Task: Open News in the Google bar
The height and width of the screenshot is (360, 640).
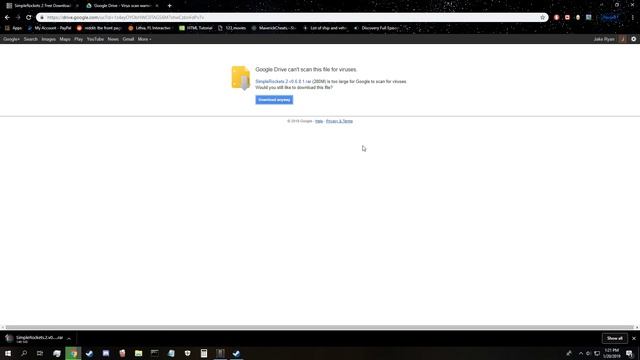Action: pyautogui.click(x=113, y=39)
